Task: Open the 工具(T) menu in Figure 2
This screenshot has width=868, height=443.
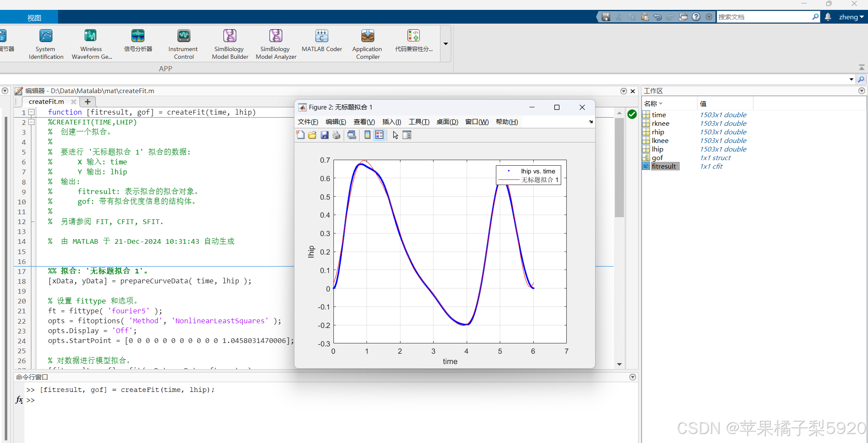Action: [x=419, y=122]
